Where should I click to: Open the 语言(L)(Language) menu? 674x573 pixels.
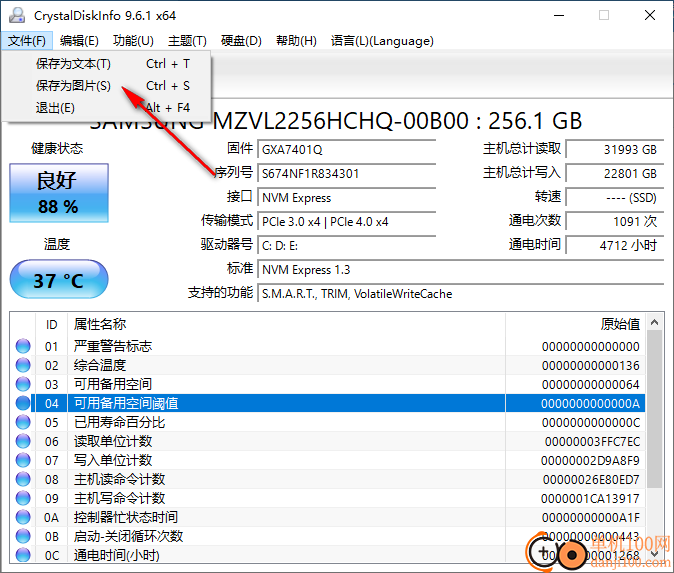click(382, 41)
